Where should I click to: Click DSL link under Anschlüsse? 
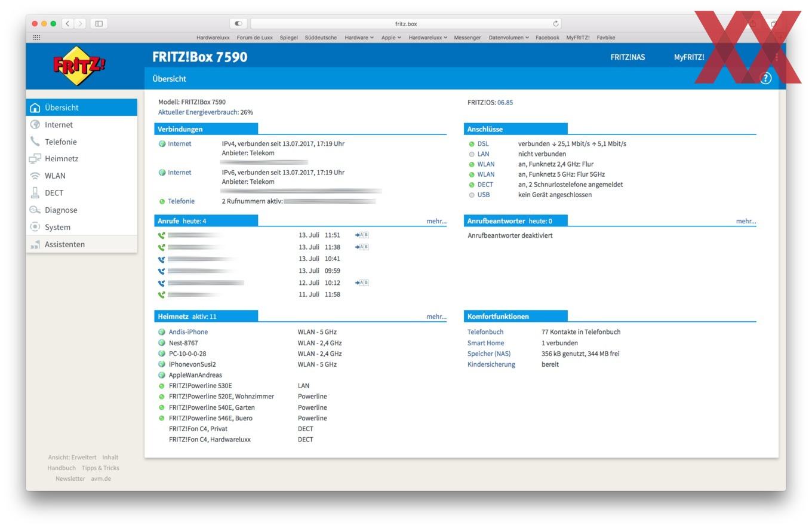pos(483,144)
